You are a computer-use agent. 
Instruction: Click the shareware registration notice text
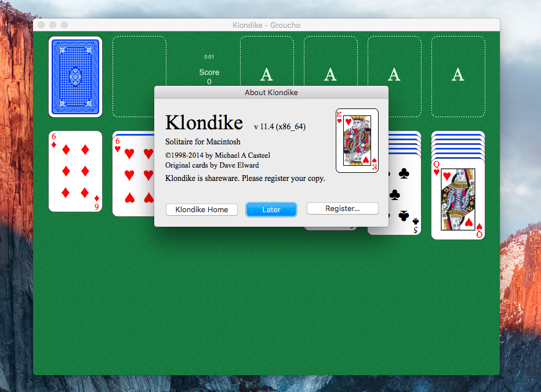pyautogui.click(x=245, y=179)
